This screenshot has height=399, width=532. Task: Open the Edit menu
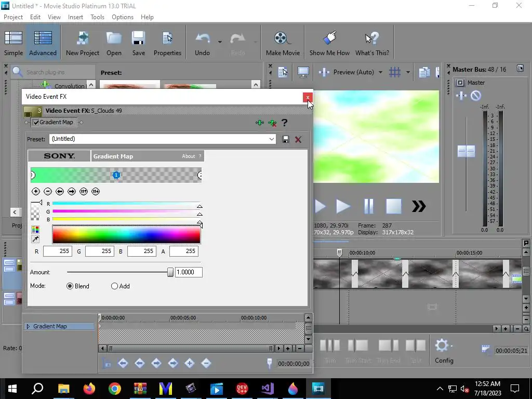pos(35,17)
